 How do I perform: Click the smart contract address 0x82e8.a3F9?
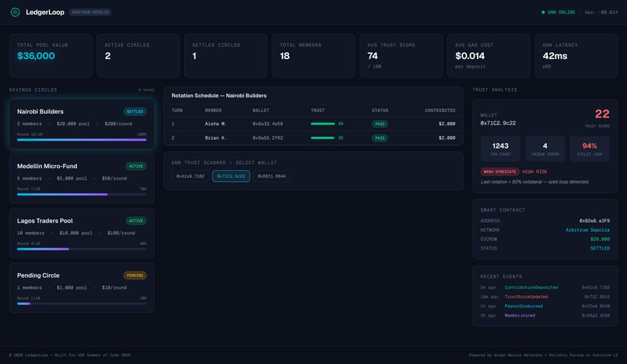coord(594,221)
